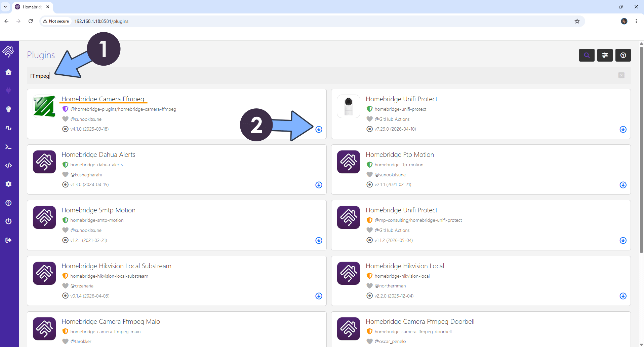Click version v7.29.0 (2026-04-10) text

395,129
